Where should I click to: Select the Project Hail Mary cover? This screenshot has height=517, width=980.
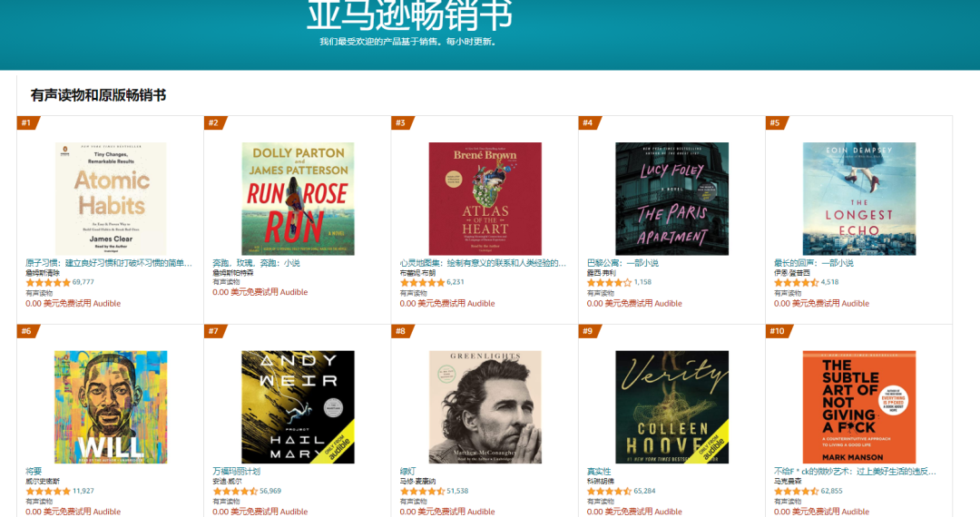(x=299, y=407)
